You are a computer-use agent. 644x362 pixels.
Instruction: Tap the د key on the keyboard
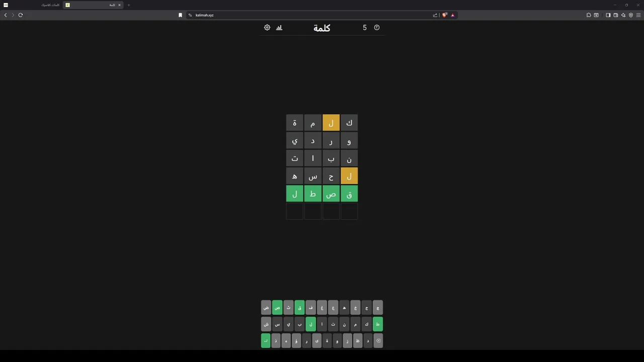(x=368, y=341)
